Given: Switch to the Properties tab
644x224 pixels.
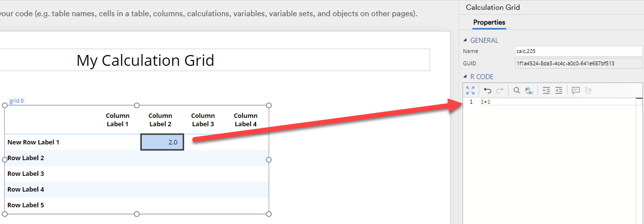Looking at the screenshot, I should [489, 23].
